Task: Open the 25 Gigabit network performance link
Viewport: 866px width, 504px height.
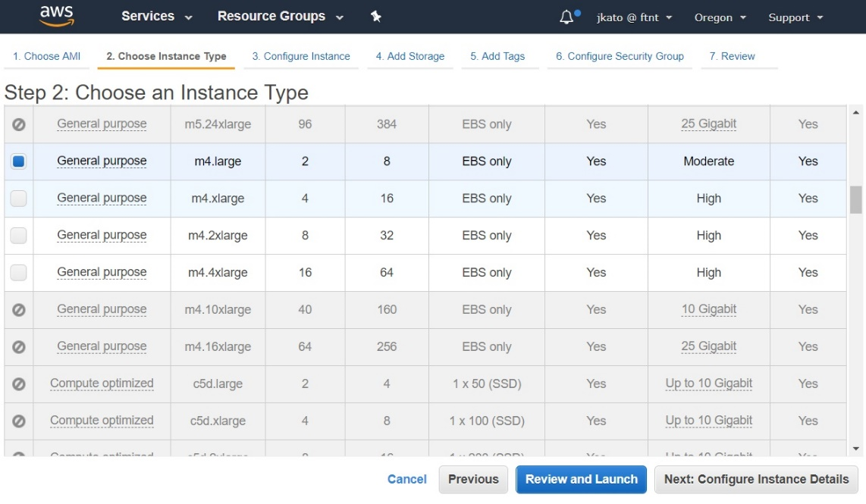Action: click(x=708, y=124)
